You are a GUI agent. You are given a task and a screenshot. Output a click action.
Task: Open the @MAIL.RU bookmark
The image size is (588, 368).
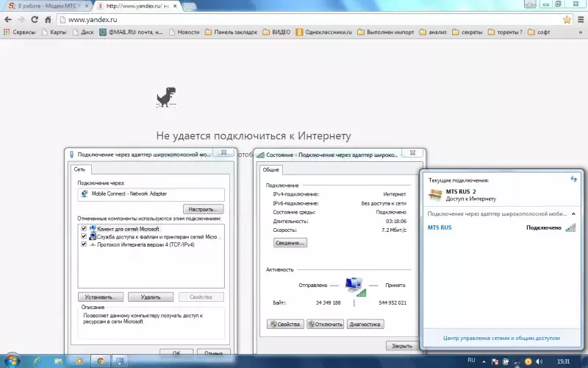(x=131, y=32)
